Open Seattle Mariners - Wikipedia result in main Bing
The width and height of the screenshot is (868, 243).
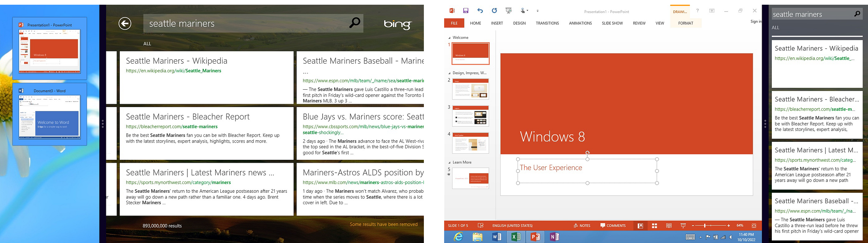tap(207, 77)
